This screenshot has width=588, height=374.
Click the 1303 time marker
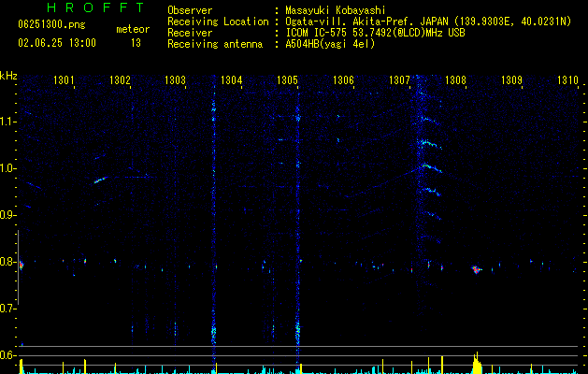(175, 79)
